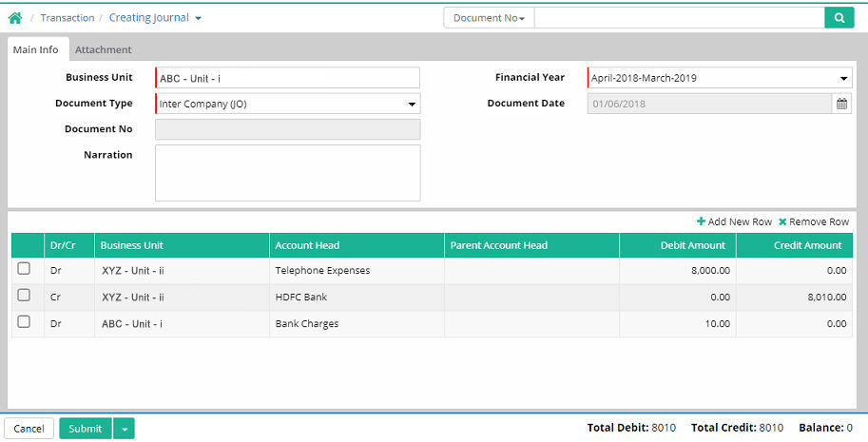This screenshot has height=442, width=868.
Task: Open the Document Type dropdown
Action: 412,105
